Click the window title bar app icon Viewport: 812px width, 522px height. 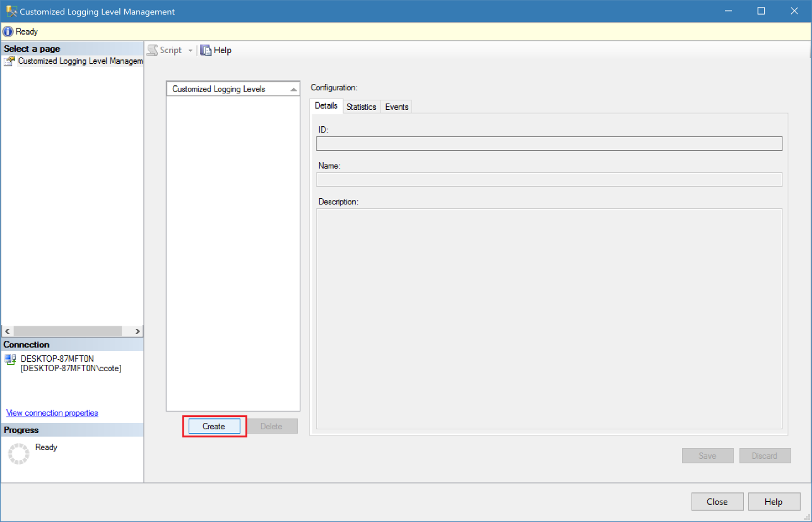11,11
